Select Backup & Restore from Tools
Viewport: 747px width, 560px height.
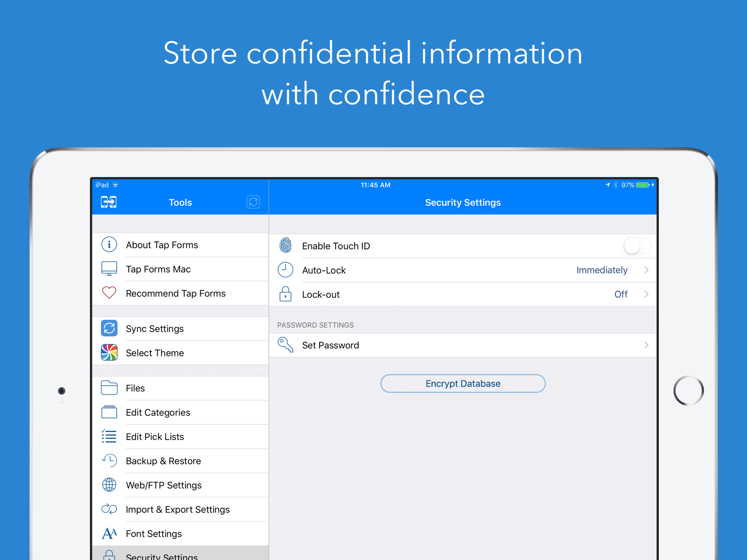163,461
